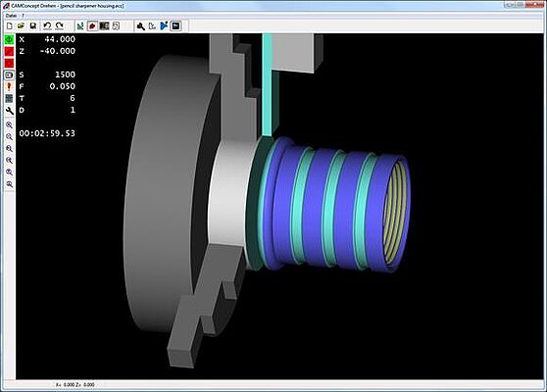Click the X position value 44.000
The height and width of the screenshot is (392, 547).
point(60,39)
